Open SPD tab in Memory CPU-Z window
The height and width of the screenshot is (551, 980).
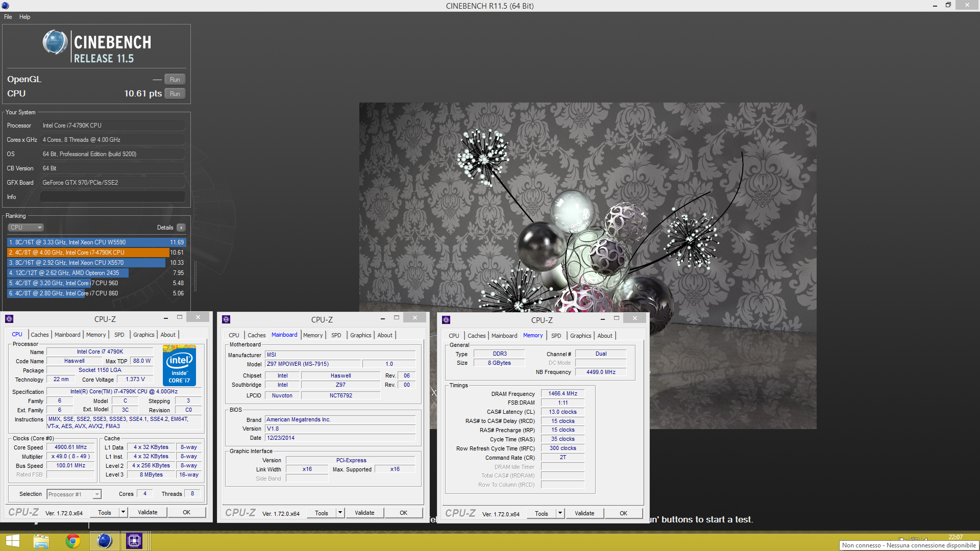click(556, 336)
